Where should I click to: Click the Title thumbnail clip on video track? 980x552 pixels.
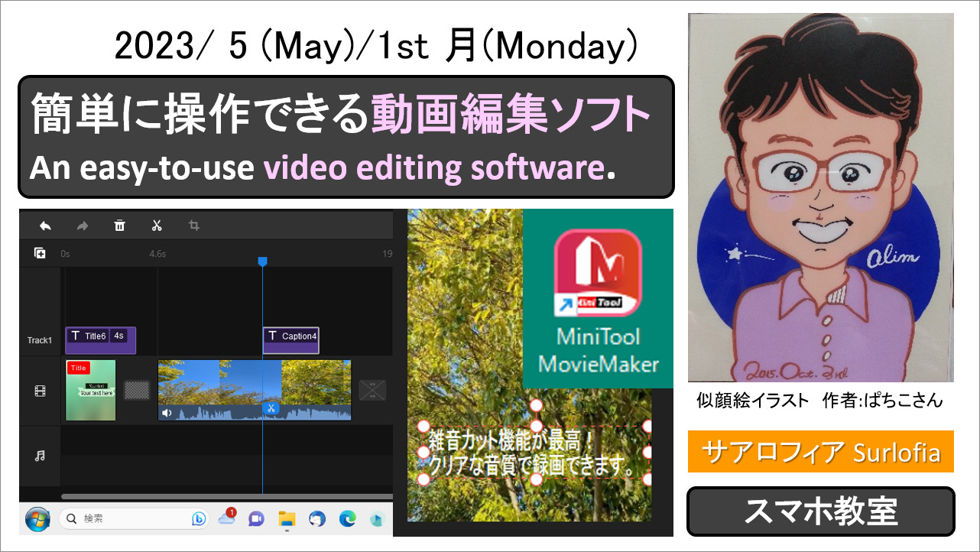(x=90, y=390)
